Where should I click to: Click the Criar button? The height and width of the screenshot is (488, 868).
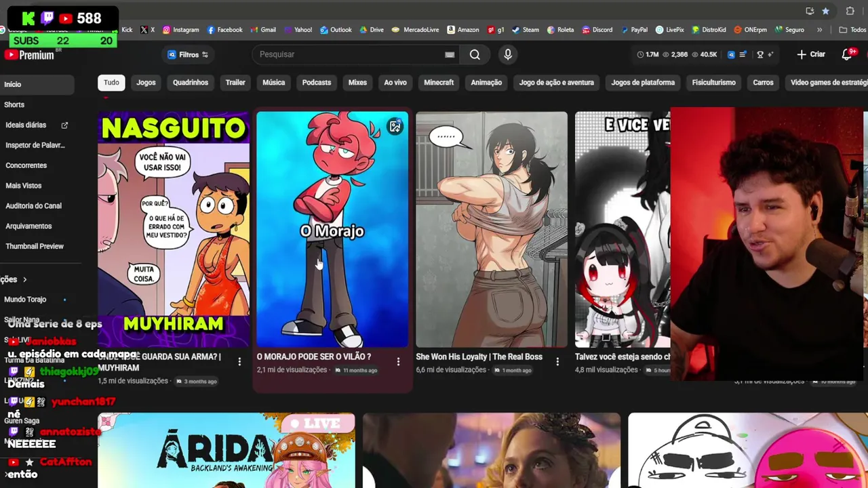point(811,54)
